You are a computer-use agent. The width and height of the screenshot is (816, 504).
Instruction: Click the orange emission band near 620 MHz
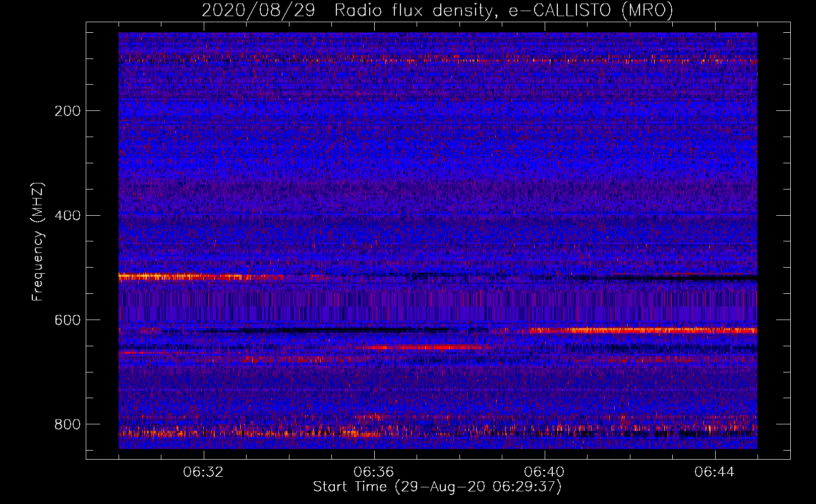[643, 330]
